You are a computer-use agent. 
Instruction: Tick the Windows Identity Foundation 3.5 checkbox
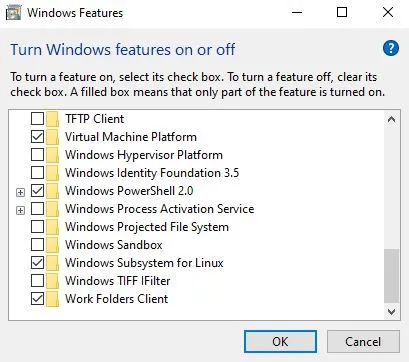point(37,173)
